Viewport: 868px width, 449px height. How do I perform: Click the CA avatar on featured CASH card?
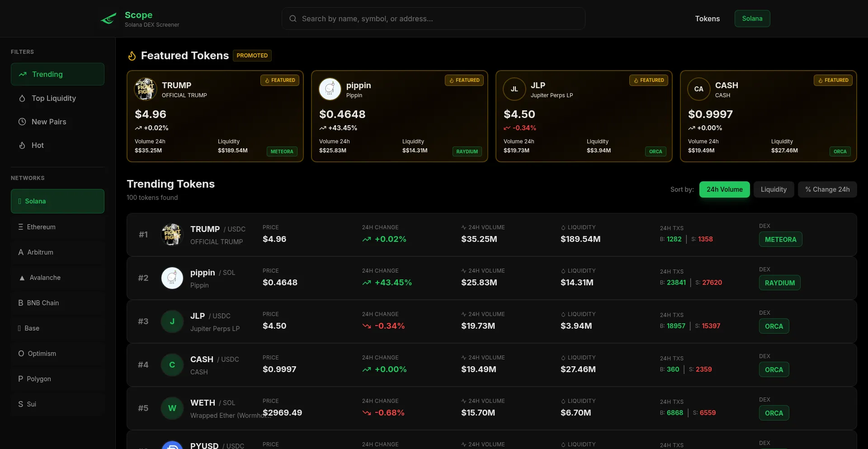(698, 89)
